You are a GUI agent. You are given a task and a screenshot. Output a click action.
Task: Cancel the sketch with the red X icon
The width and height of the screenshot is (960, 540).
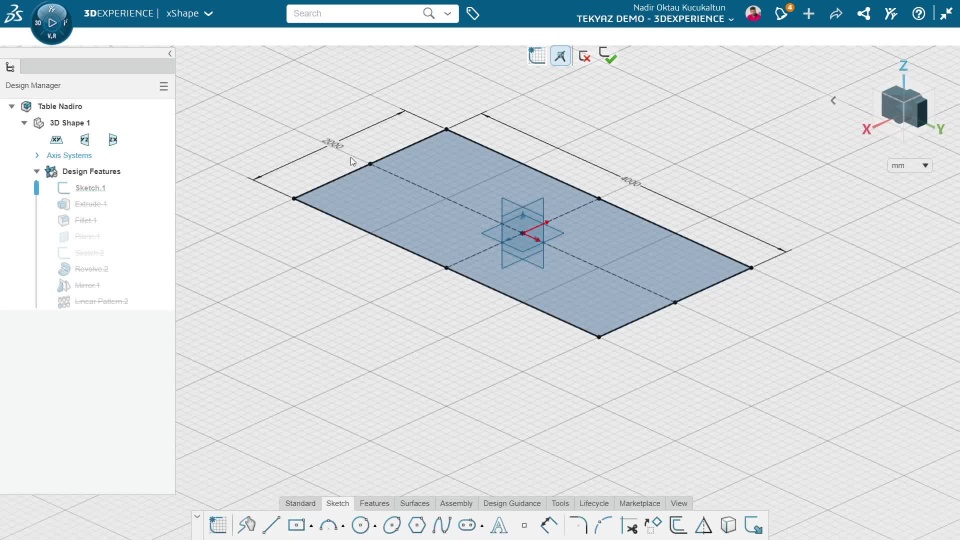pyautogui.click(x=585, y=56)
